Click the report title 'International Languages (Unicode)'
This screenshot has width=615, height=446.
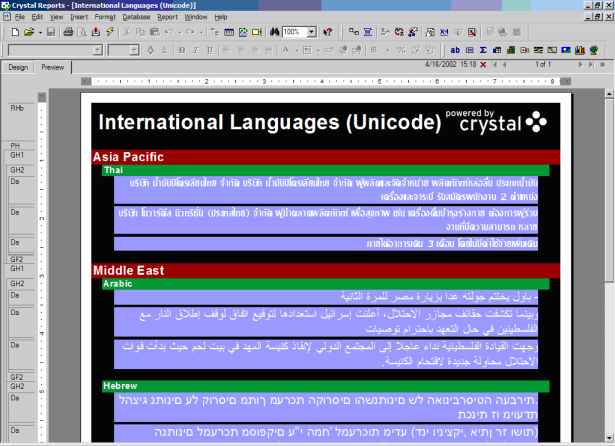click(270, 122)
